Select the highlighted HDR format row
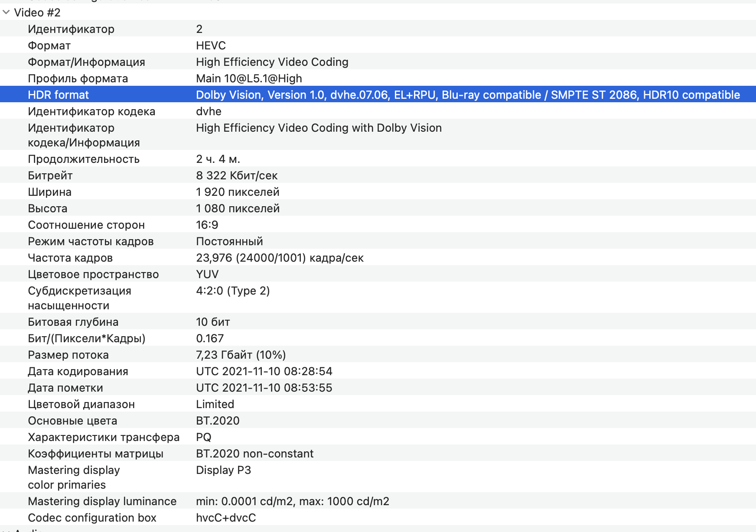Image resolution: width=756 pixels, height=532 pixels. [377, 95]
